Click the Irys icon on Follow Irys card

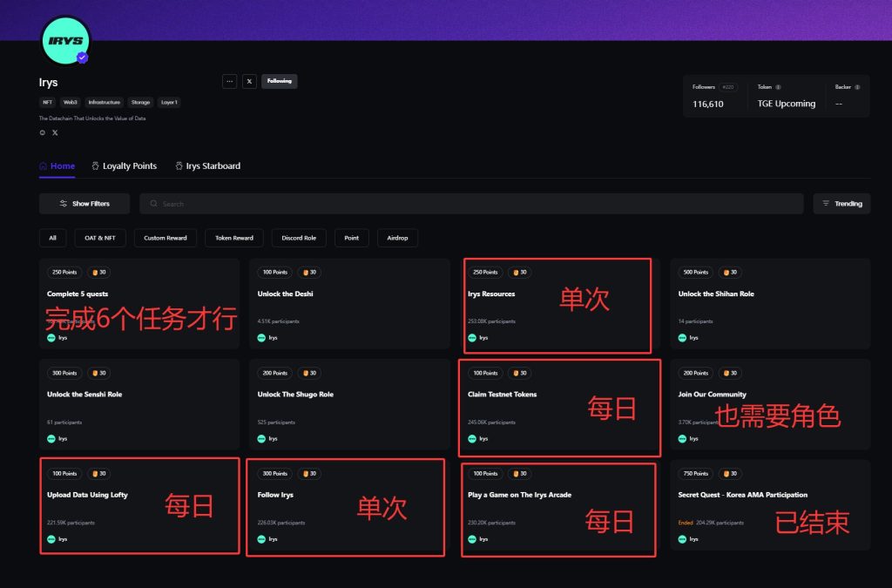click(x=262, y=539)
